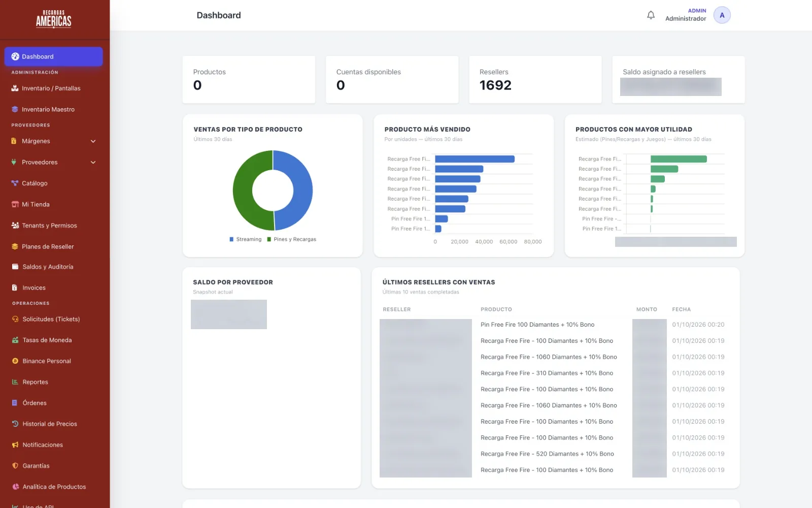
Task: Expand the Márgenes submenu chevron
Action: pyautogui.click(x=93, y=141)
